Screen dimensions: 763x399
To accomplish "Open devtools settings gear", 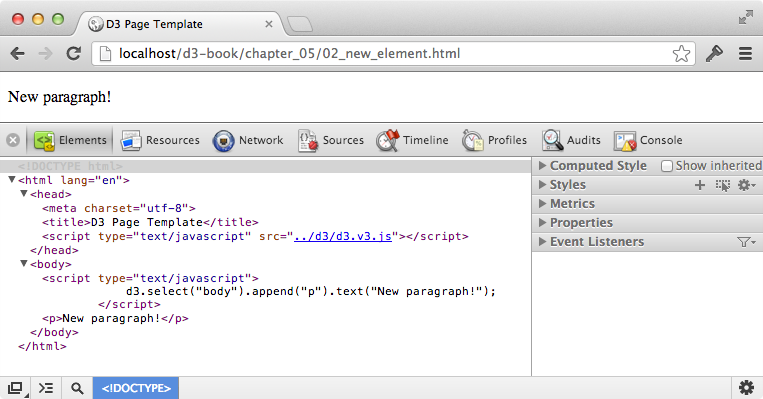I will (x=746, y=388).
